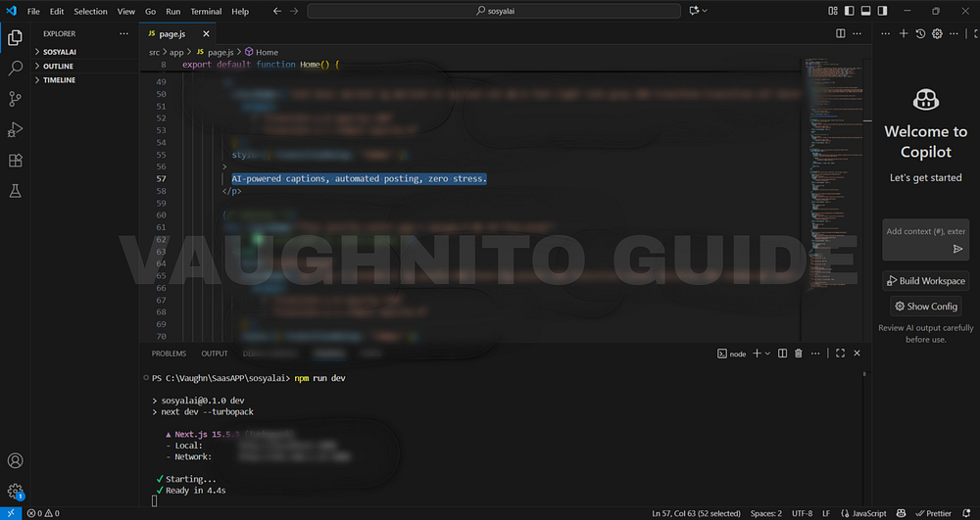This screenshot has height=520, width=980.
Task: Open editor more actions ellipsis
Action: pos(857,33)
